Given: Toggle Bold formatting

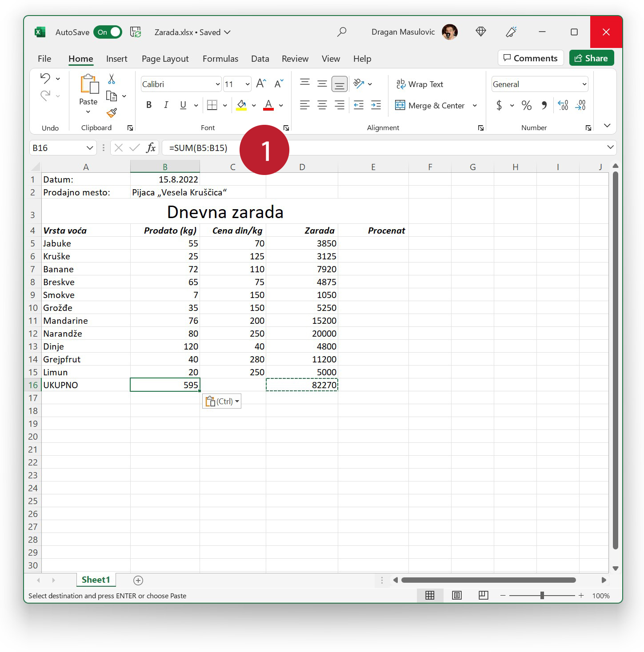Looking at the screenshot, I should point(149,105).
